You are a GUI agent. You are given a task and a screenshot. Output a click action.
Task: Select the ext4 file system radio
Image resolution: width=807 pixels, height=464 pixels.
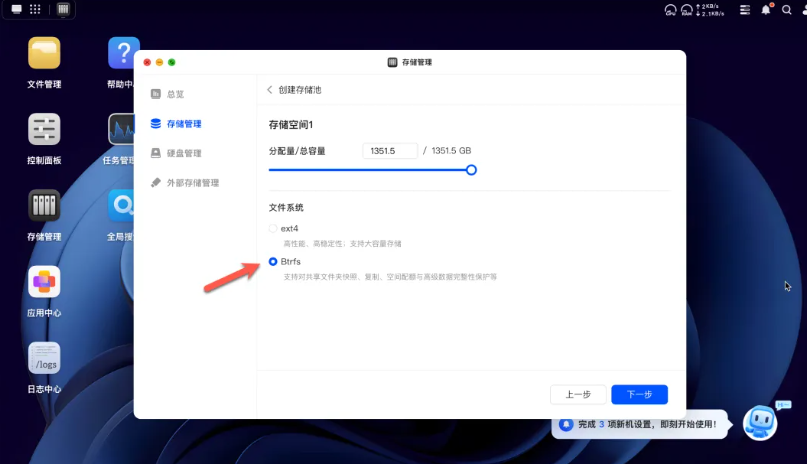tap(273, 228)
